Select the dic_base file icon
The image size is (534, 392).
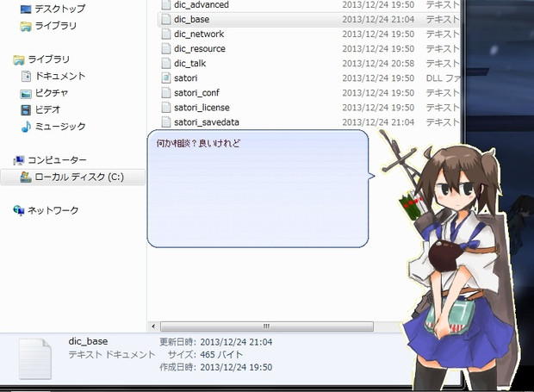pos(166,20)
